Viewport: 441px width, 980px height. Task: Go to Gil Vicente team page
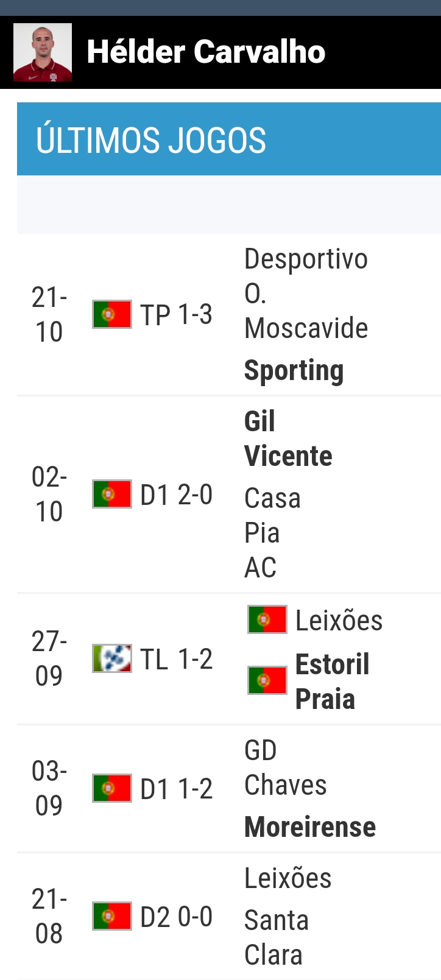pos(288,439)
